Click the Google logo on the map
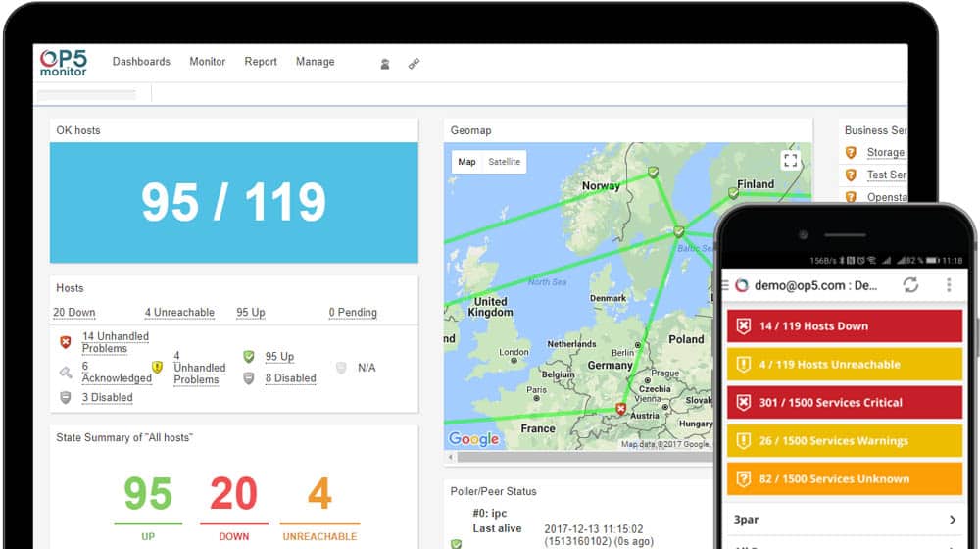980x549 pixels. pos(474,439)
